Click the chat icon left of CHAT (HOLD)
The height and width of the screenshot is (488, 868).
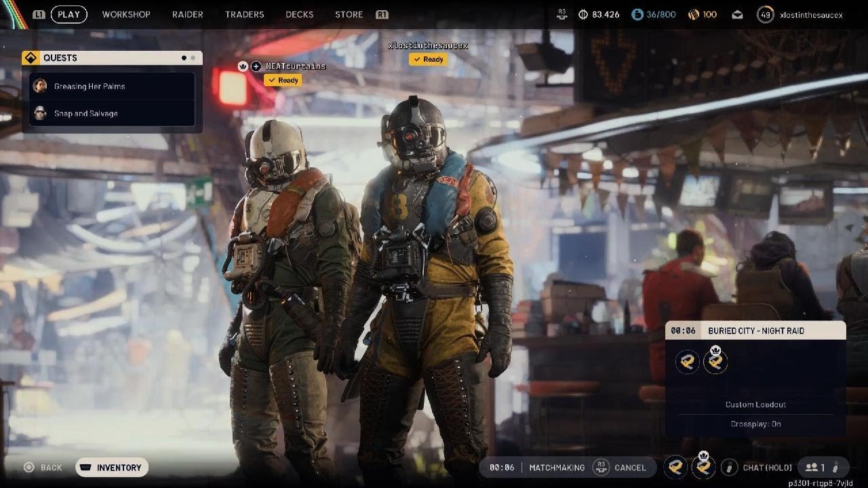(730, 467)
